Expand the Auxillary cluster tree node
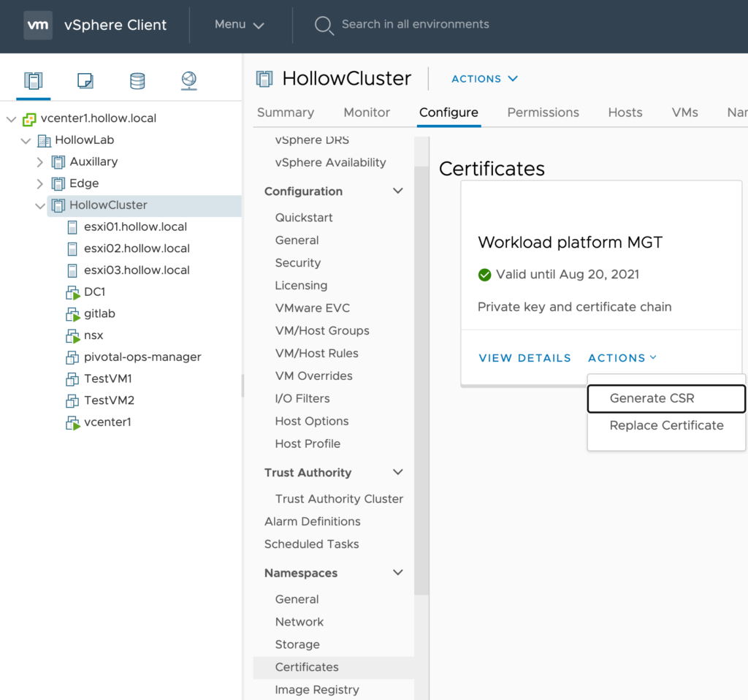This screenshot has width=748, height=700. (x=40, y=162)
